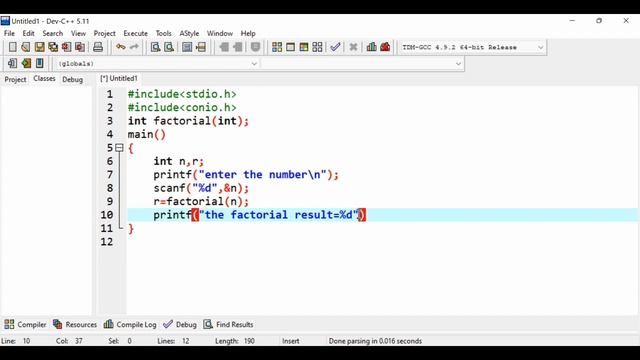Open the Search menu
This screenshot has height=360, width=640.
[53, 33]
